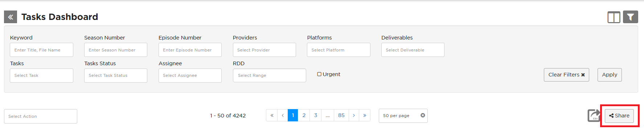
Task: Export tasks using the CSV icon
Action: pyautogui.click(x=594, y=116)
